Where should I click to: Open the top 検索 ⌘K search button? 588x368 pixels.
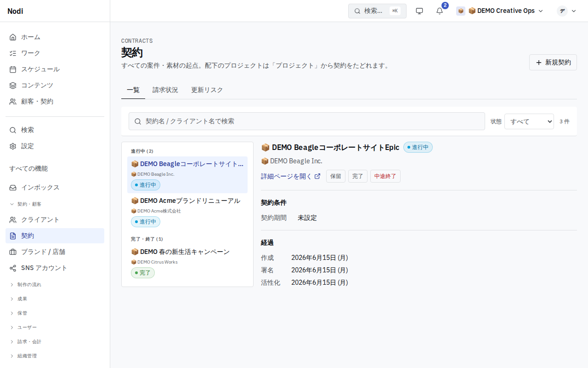click(x=377, y=11)
